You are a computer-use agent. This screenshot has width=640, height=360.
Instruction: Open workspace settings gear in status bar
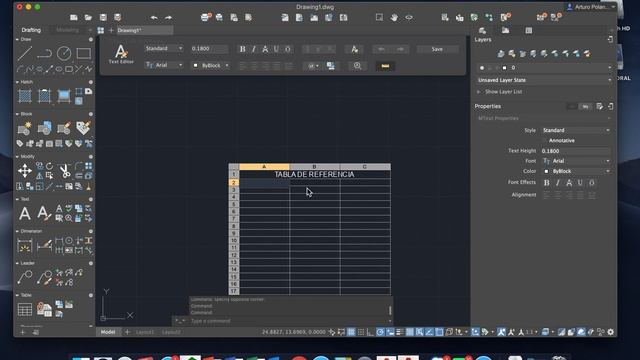point(611,332)
